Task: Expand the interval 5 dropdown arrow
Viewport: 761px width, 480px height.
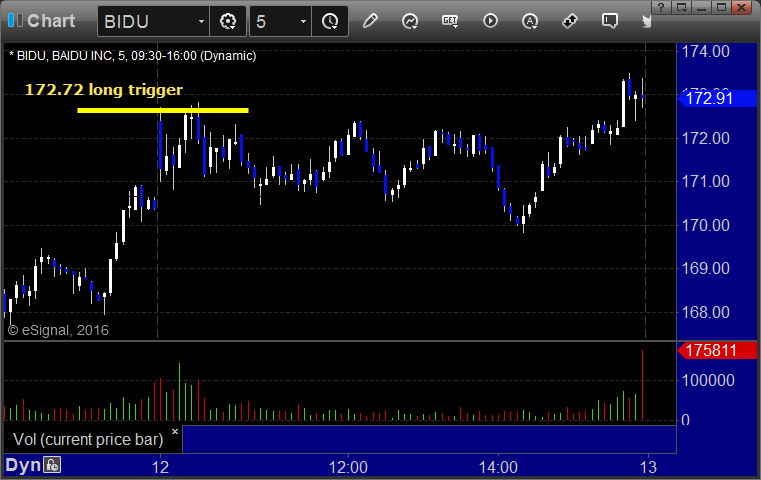Action: [x=303, y=21]
